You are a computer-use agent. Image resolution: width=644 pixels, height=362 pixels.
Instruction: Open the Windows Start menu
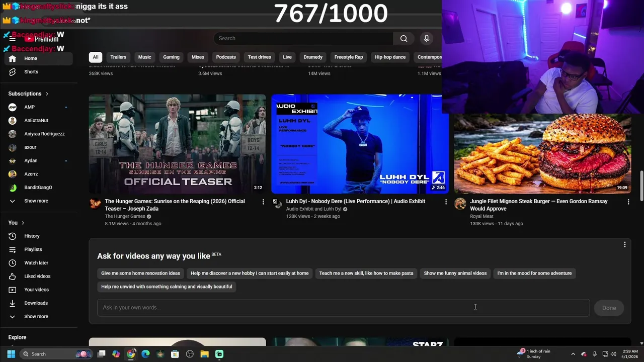click(11, 354)
